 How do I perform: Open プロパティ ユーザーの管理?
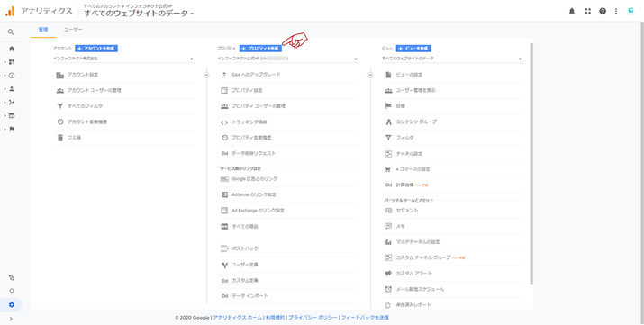click(287, 106)
